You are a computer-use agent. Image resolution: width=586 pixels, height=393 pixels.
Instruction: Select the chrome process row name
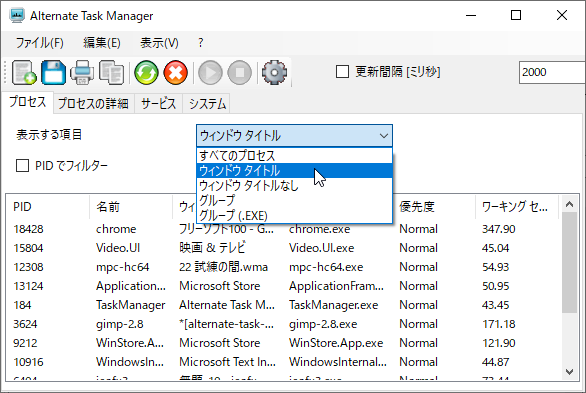coord(116,229)
